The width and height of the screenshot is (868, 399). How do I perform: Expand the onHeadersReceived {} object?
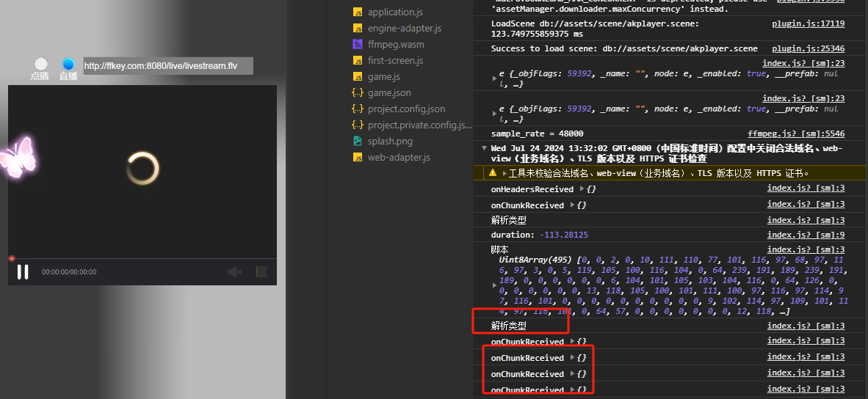[582, 189]
